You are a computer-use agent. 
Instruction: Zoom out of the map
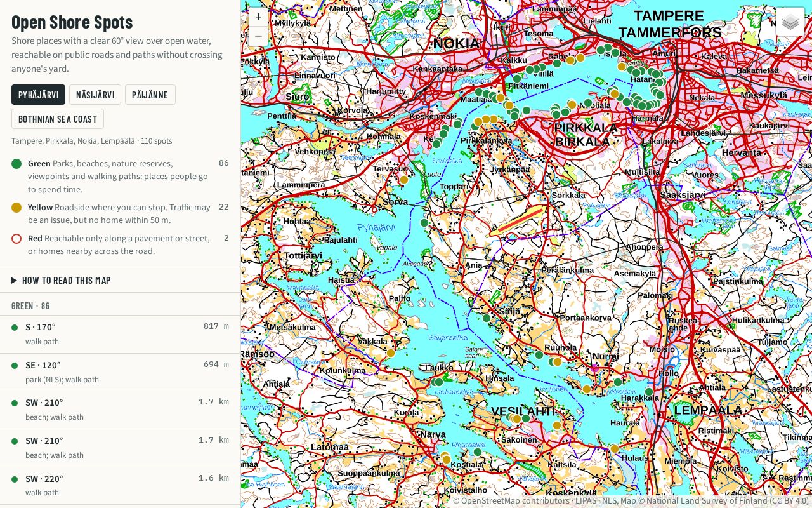click(258, 36)
